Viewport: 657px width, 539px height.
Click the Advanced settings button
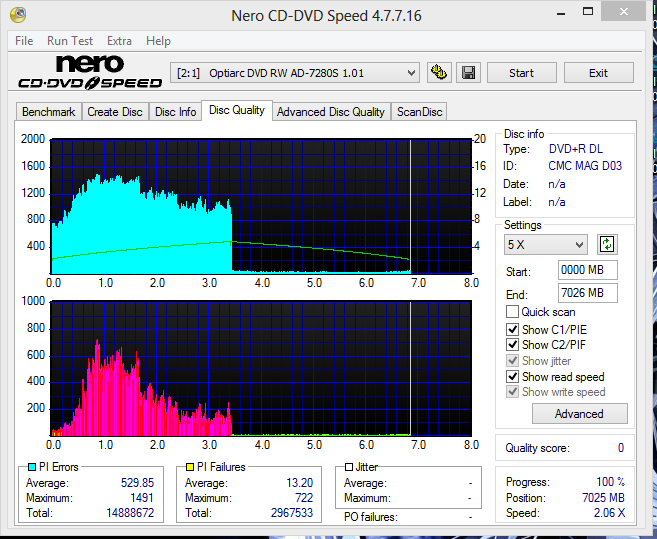pos(579,414)
